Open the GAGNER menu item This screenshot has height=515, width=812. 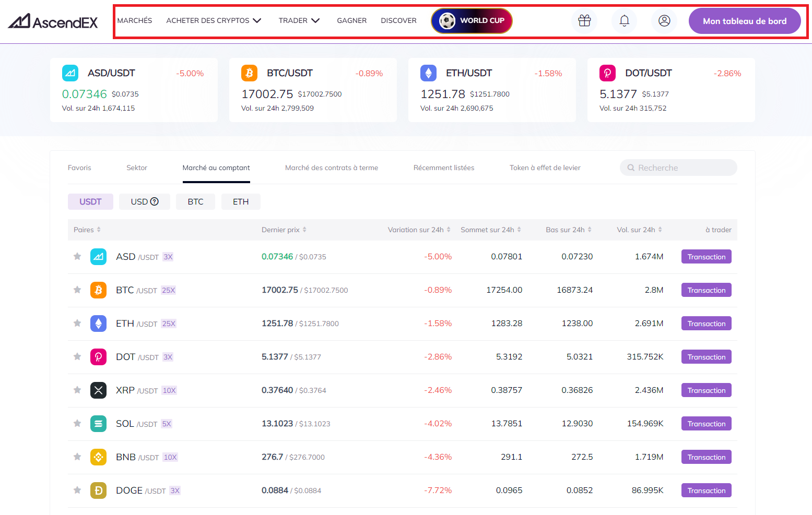click(x=352, y=21)
